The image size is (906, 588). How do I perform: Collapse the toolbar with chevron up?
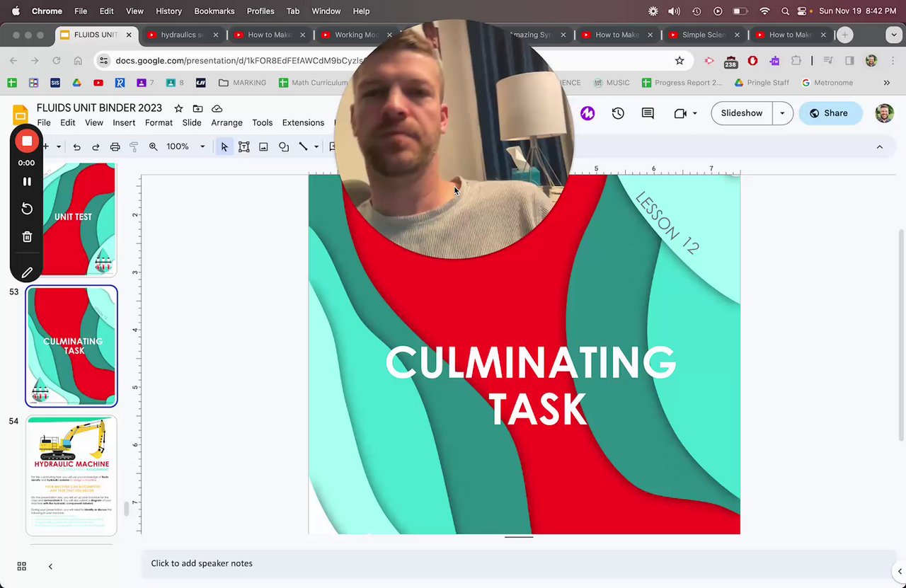[880, 146]
